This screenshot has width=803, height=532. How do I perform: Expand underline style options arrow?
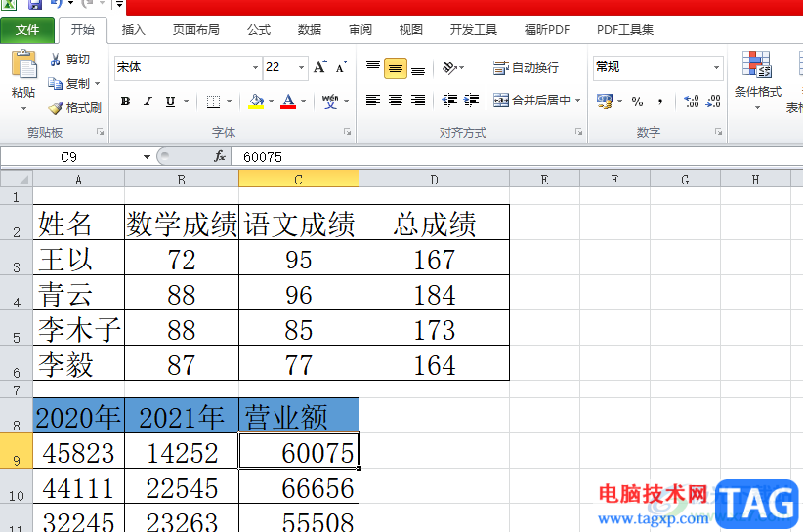pos(186,102)
